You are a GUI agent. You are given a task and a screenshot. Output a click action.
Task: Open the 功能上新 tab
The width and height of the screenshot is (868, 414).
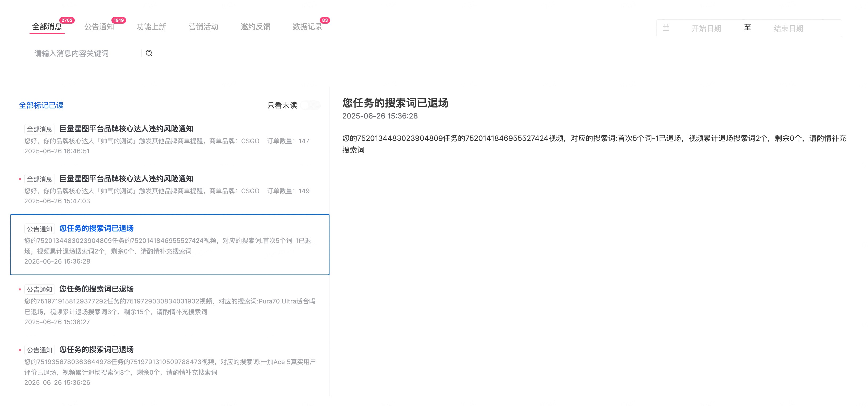151,27
